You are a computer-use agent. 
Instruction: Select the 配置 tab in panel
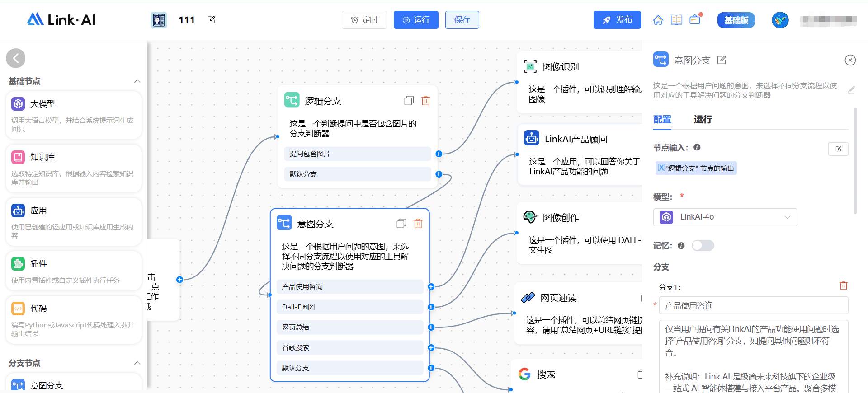click(x=662, y=119)
